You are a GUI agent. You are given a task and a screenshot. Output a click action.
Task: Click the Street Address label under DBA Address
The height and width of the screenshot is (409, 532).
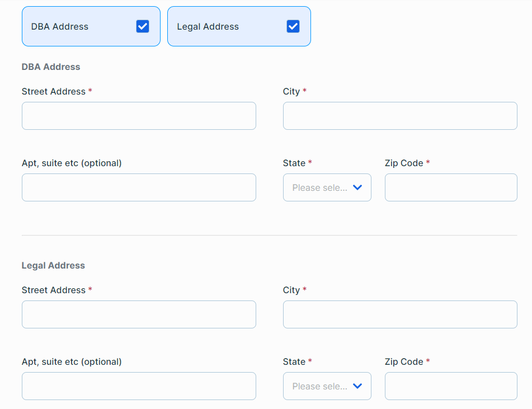point(54,91)
